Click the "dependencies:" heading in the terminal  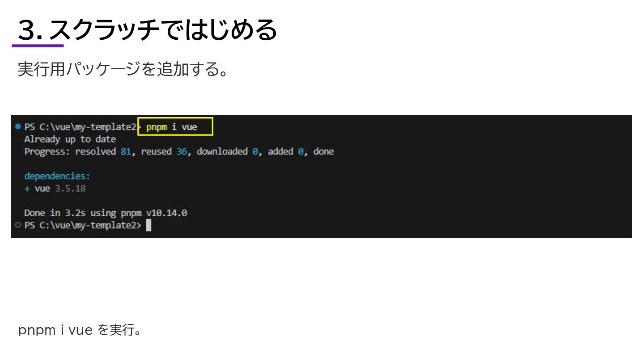(57, 176)
